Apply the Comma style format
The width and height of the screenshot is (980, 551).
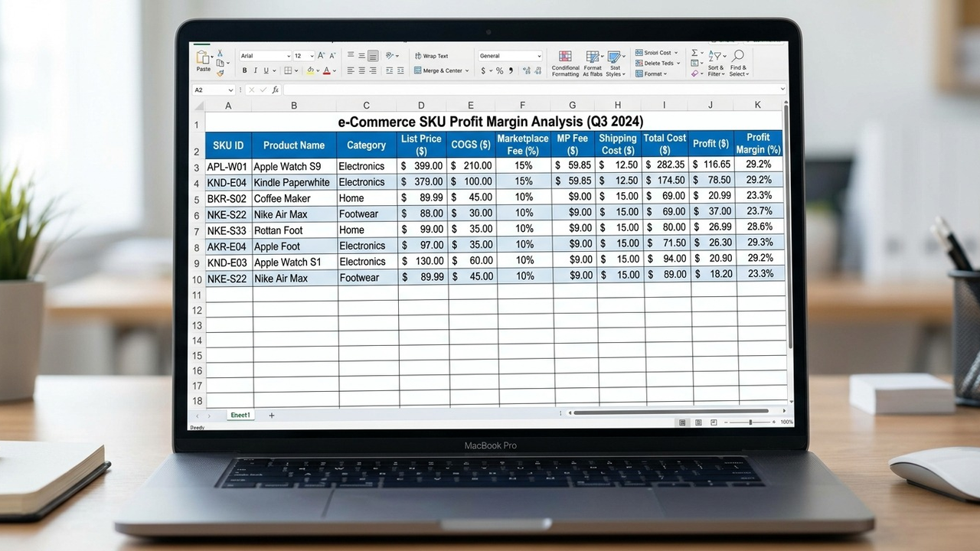pos(511,70)
